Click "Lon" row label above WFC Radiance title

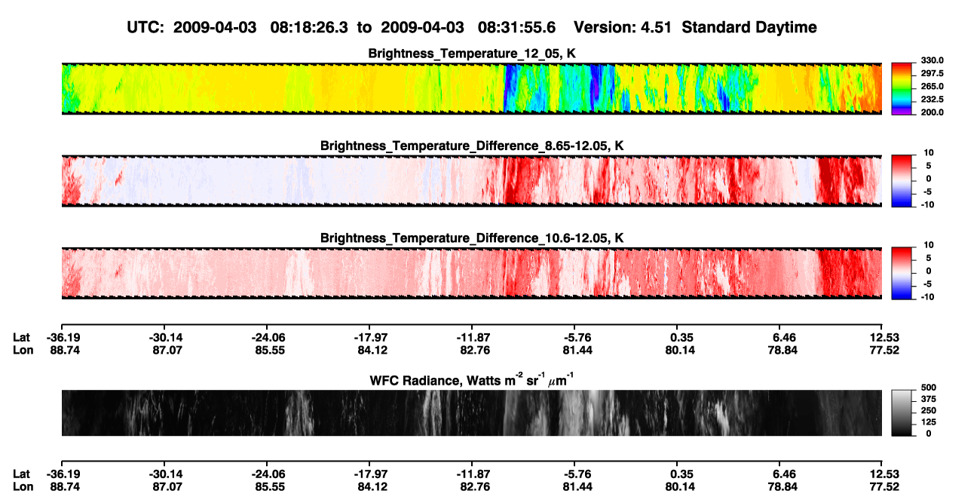click(x=23, y=350)
